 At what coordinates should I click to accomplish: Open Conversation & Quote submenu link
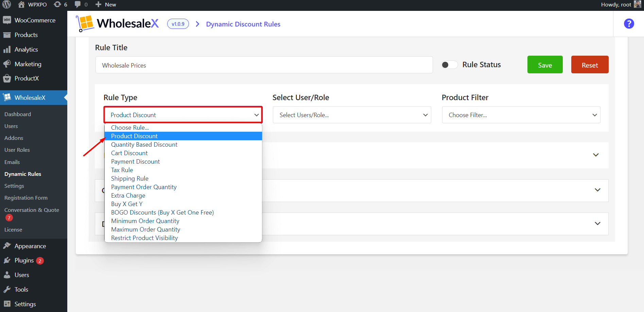pyautogui.click(x=32, y=210)
